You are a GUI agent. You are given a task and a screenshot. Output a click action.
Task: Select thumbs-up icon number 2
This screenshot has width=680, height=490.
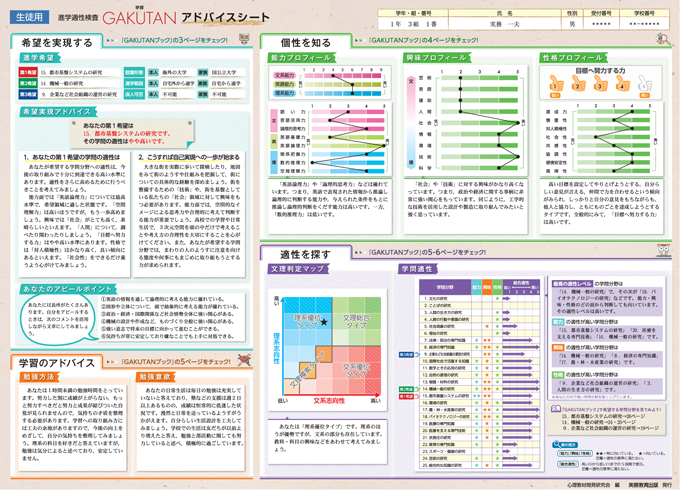click(x=578, y=84)
